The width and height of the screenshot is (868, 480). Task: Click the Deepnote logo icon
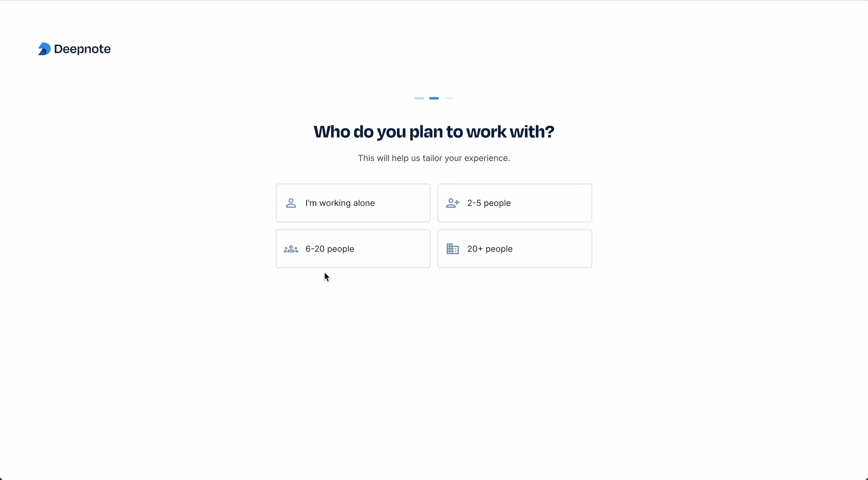click(x=44, y=49)
